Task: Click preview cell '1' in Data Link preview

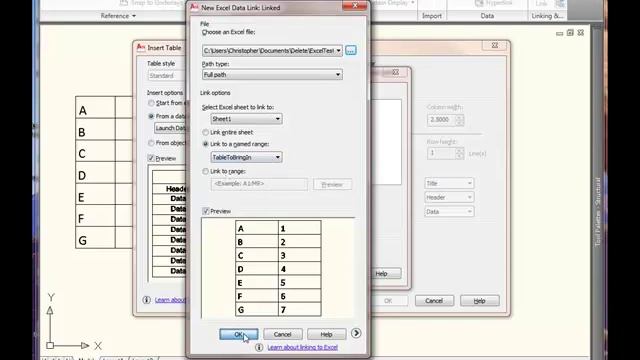Action: click(x=300, y=228)
